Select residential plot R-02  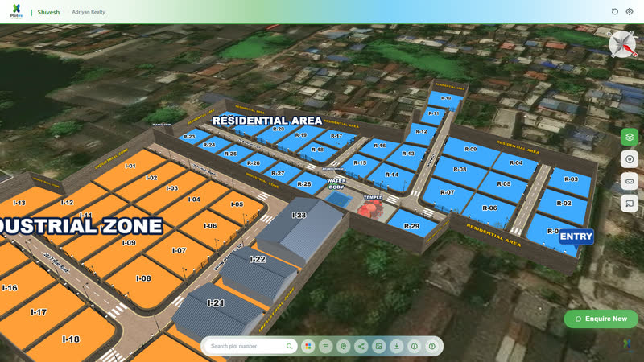[x=563, y=205]
